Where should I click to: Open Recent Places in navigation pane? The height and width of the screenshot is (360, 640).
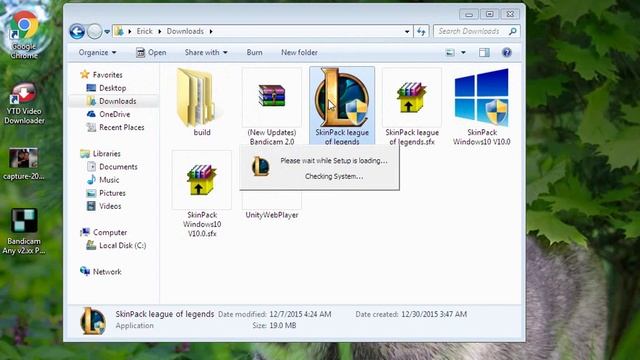[116, 127]
